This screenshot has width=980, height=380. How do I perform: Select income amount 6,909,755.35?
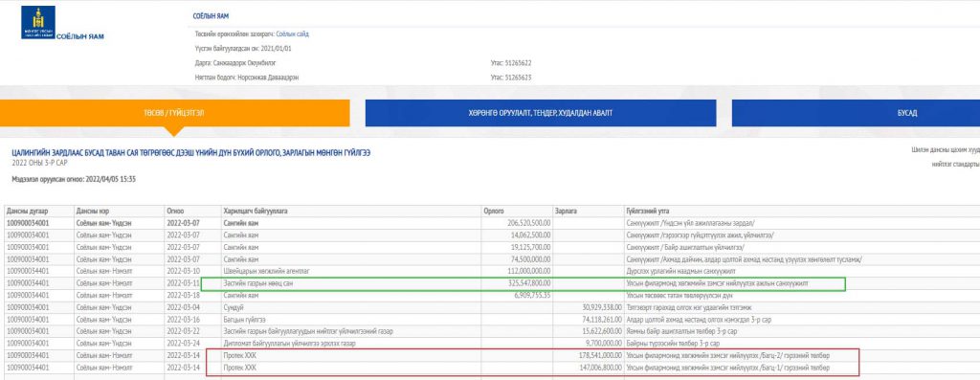[532, 295]
